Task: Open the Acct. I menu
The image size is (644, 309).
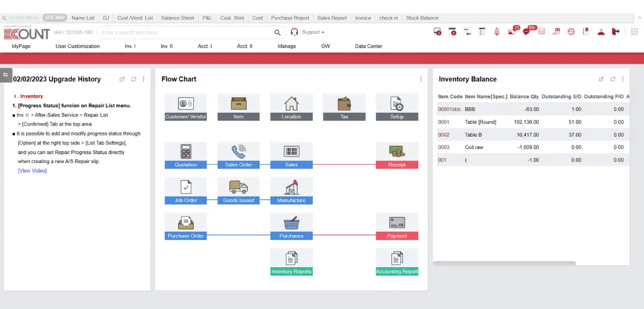Action: 204,46
